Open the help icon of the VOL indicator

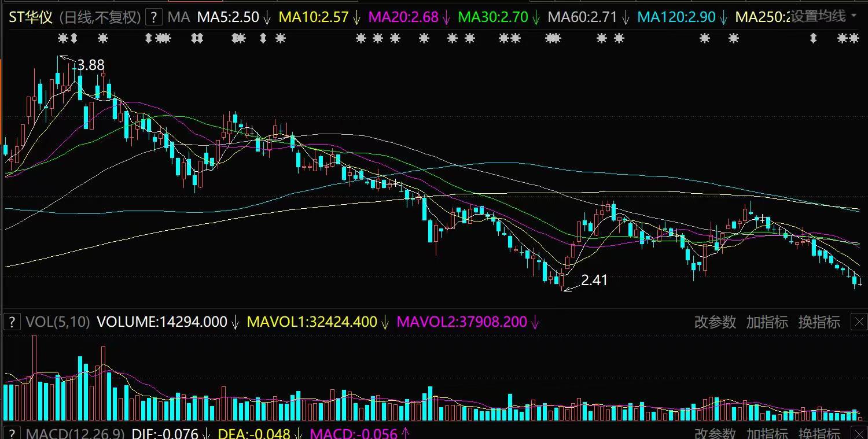pyautogui.click(x=12, y=322)
